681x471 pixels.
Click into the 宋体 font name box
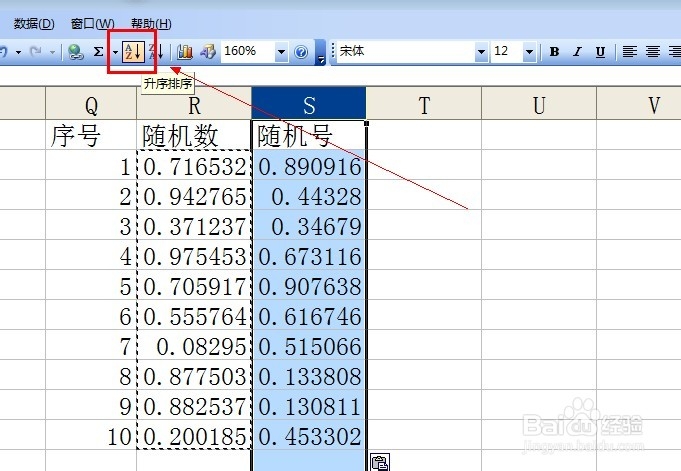[x=406, y=52]
